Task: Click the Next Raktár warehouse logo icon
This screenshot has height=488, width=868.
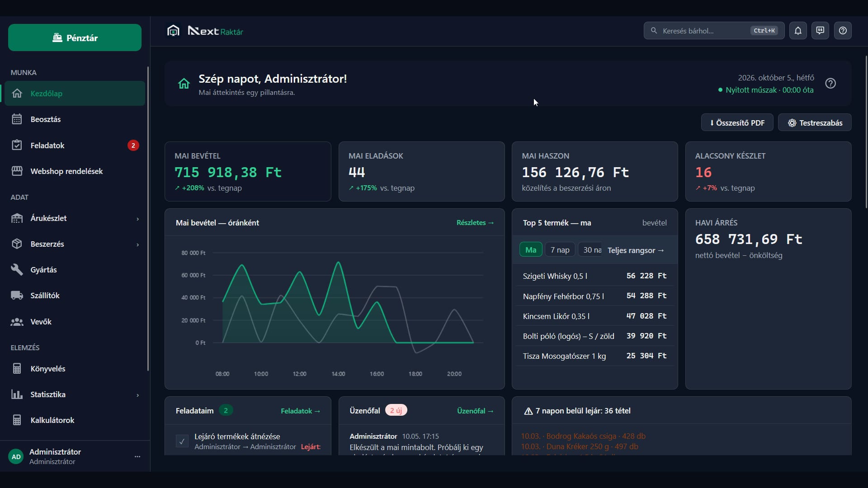Action: pos(173,31)
